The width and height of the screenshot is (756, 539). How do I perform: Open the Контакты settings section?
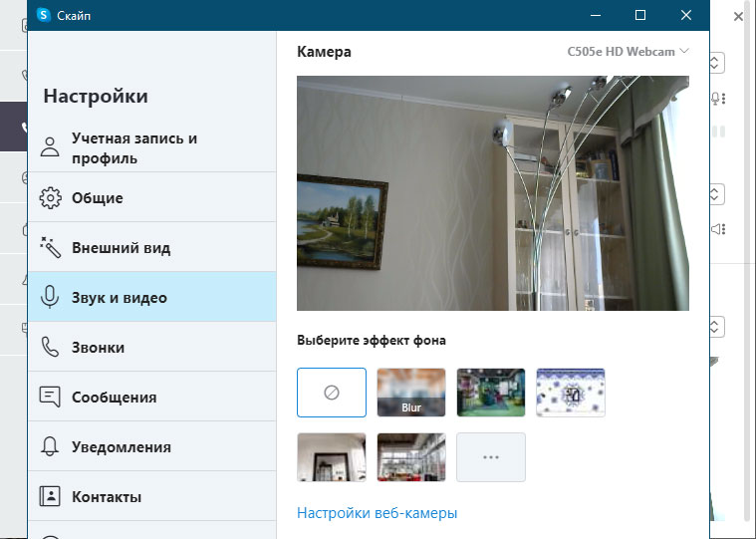click(x=151, y=496)
